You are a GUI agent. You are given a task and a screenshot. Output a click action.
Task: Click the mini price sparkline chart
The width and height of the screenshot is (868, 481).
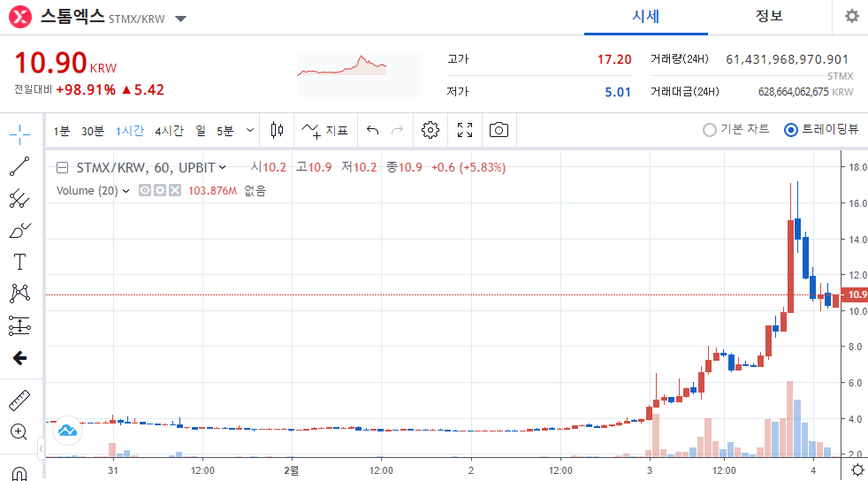pyautogui.click(x=359, y=75)
